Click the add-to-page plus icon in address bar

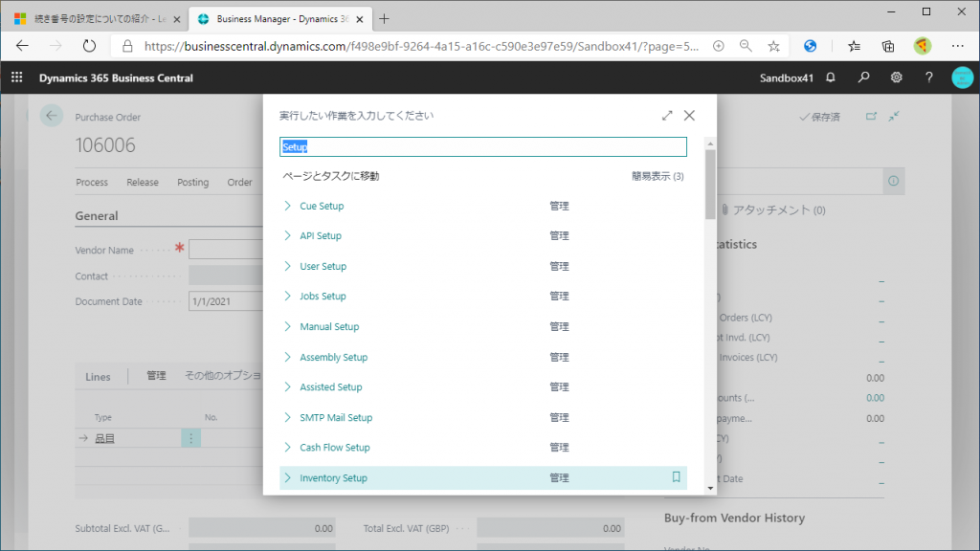coord(719,46)
